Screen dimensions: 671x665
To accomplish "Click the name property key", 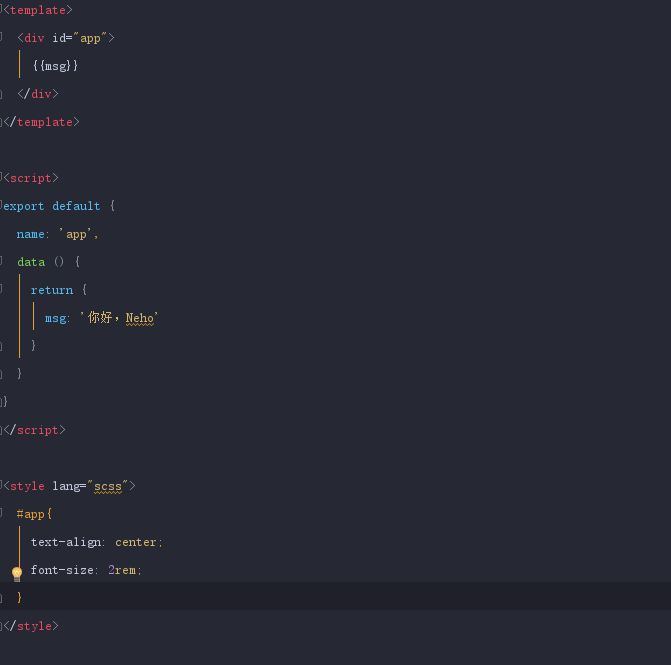I will click(x=31, y=234).
